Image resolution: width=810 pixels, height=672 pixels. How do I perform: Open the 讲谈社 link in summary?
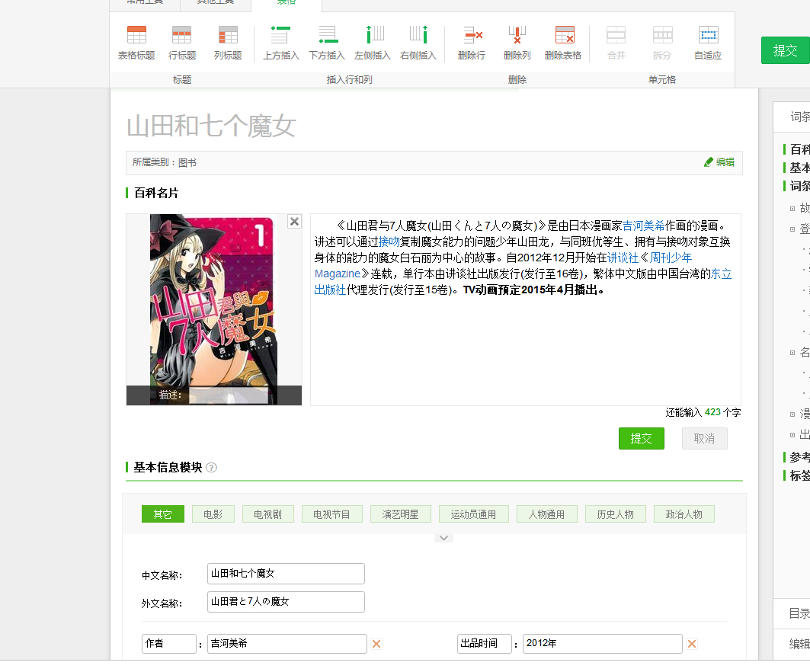[x=623, y=258]
